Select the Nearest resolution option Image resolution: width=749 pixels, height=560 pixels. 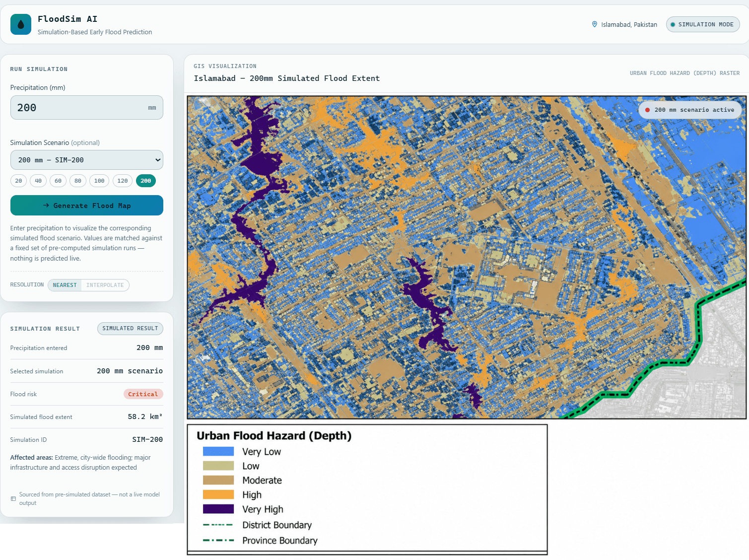(x=65, y=285)
